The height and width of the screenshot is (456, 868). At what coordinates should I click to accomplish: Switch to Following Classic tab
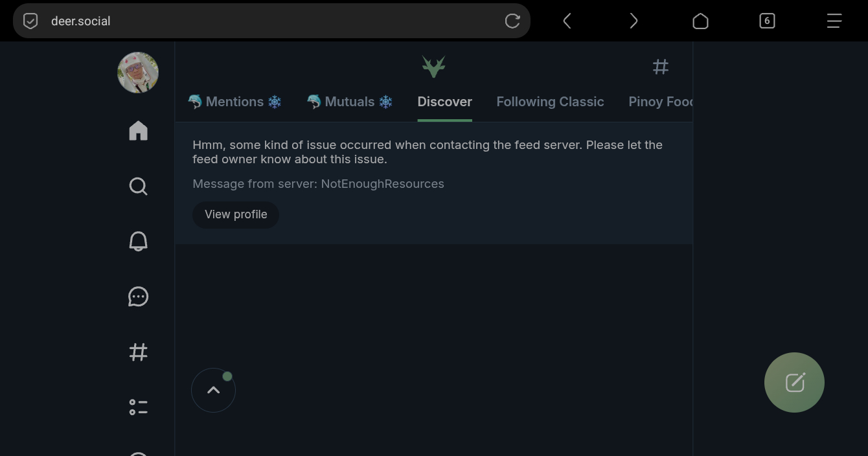[550, 102]
